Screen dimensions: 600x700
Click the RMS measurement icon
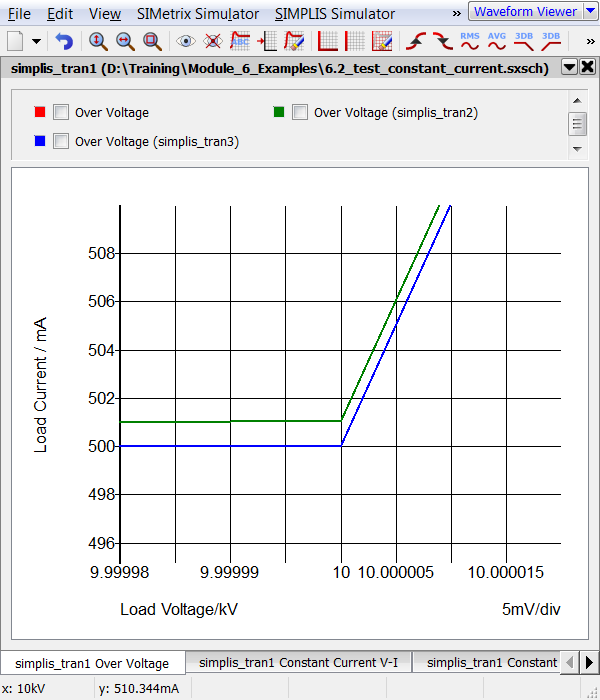click(x=469, y=41)
